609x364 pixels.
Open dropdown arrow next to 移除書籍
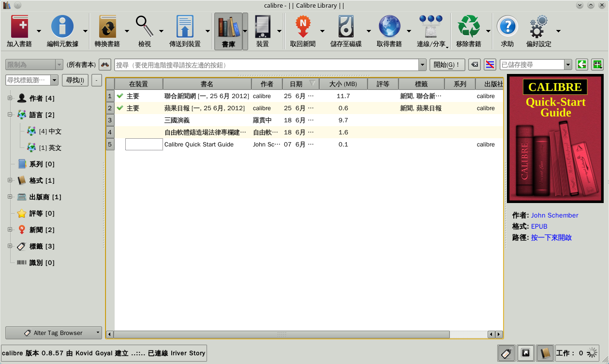coord(489,31)
